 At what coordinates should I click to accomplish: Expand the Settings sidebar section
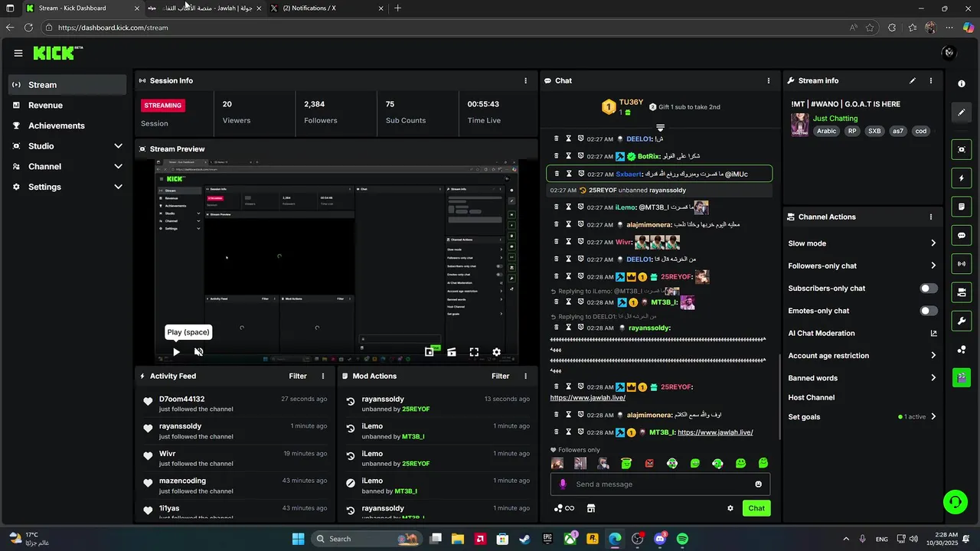coord(118,187)
